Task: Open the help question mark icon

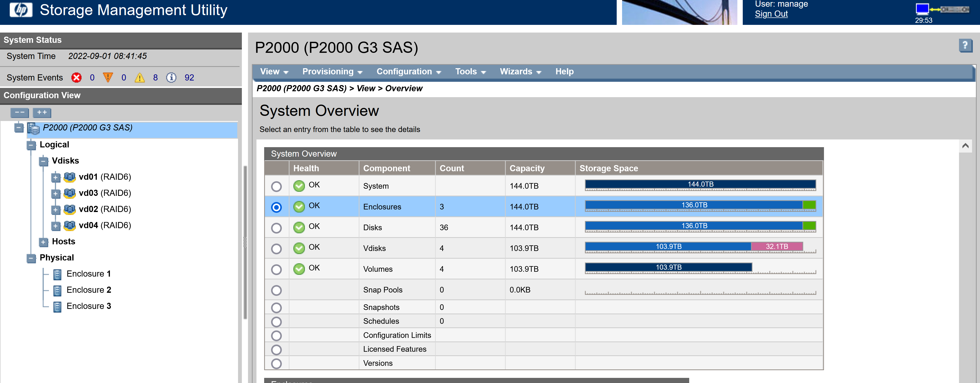Action: click(x=965, y=46)
